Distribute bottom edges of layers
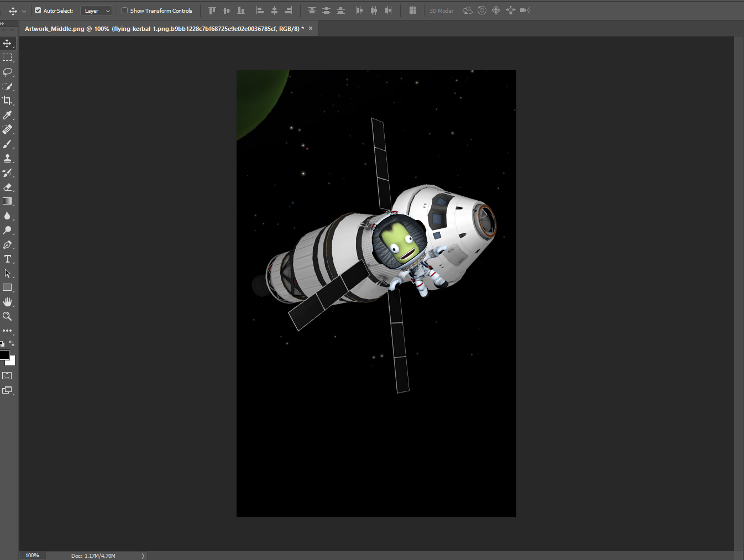 340,11
